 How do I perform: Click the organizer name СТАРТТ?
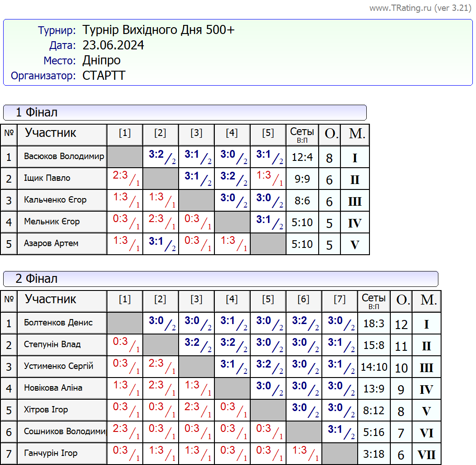click(104, 76)
